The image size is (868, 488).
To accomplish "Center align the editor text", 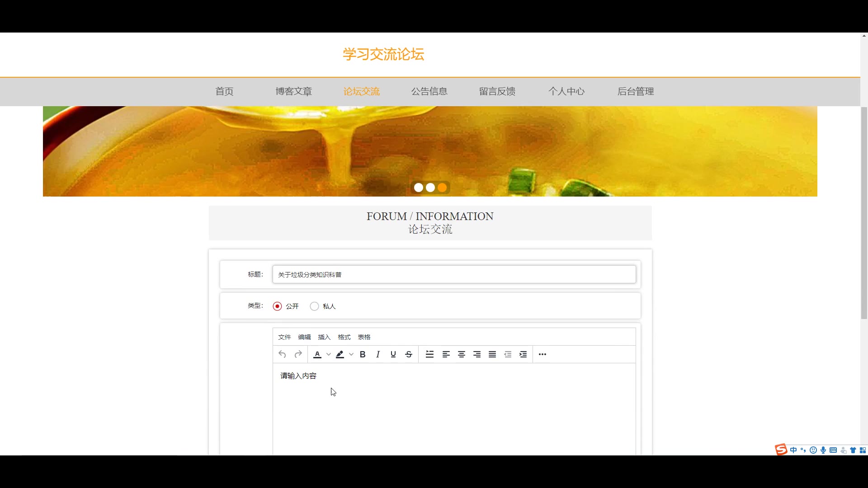I will tap(462, 355).
